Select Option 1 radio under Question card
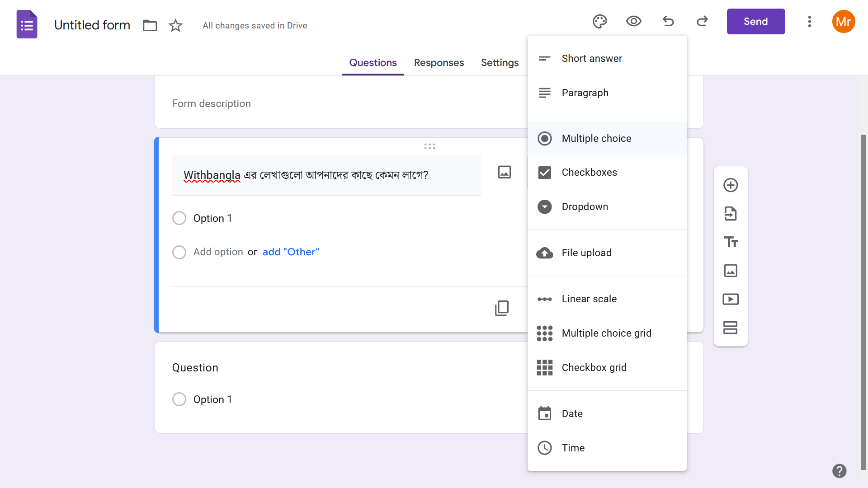This screenshot has height=488, width=868. [179, 399]
